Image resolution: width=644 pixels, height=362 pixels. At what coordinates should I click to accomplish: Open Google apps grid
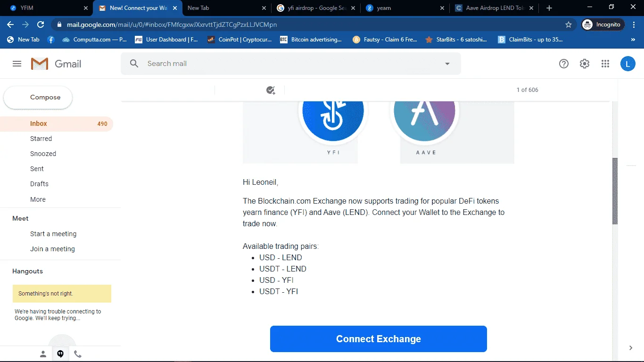(605, 64)
